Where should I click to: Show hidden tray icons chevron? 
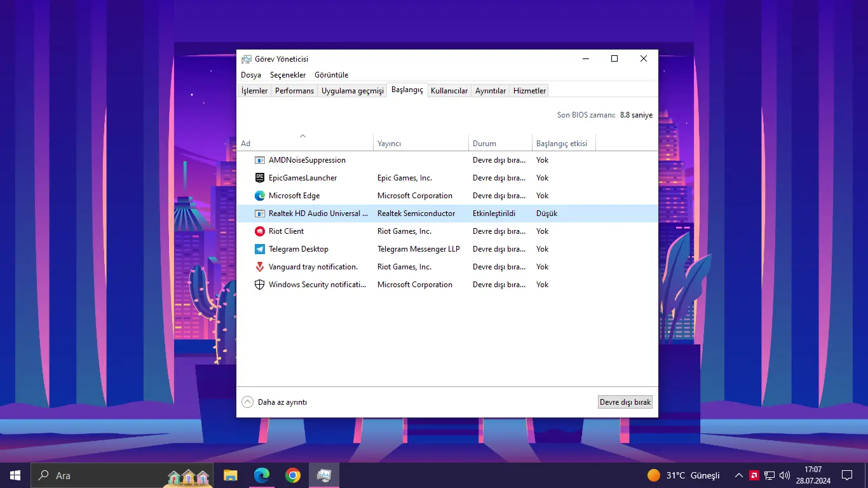pyautogui.click(x=739, y=475)
